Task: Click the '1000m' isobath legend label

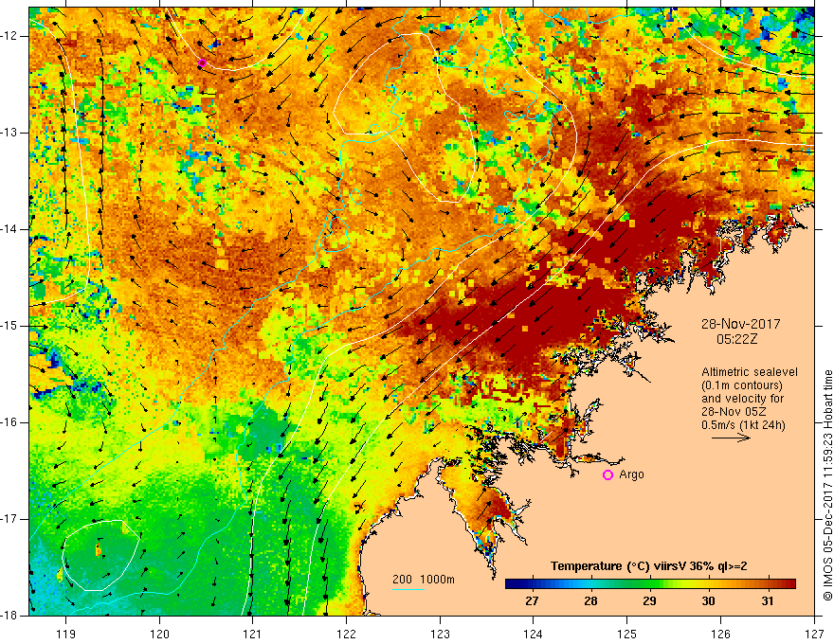Action: (437, 580)
